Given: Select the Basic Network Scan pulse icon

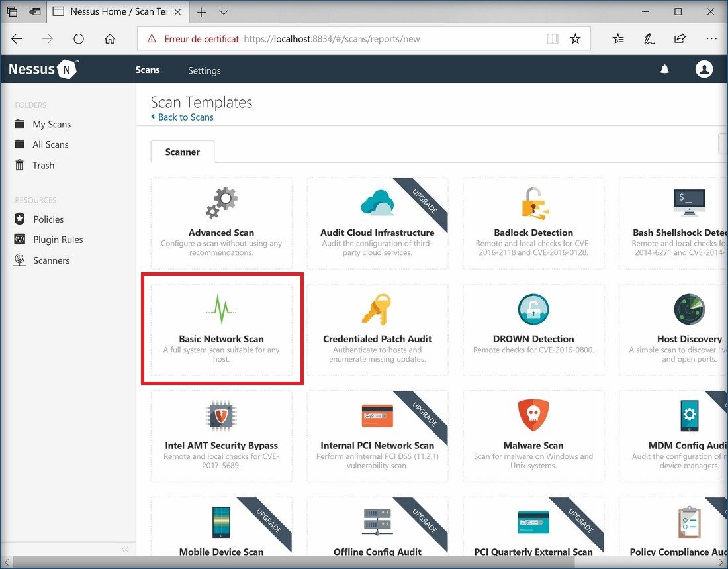Looking at the screenshot, I should click(221, 309).
